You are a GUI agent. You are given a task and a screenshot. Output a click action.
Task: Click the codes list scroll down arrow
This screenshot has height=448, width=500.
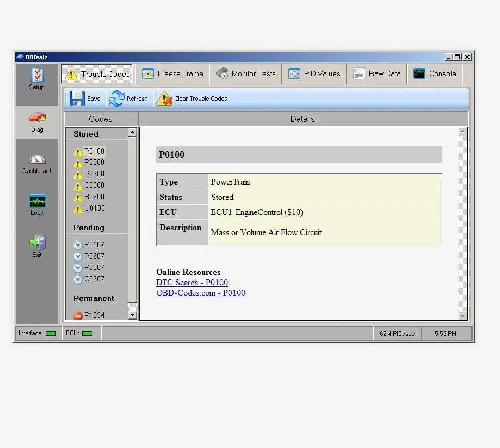pyautogui.click(x=133, y=315)
